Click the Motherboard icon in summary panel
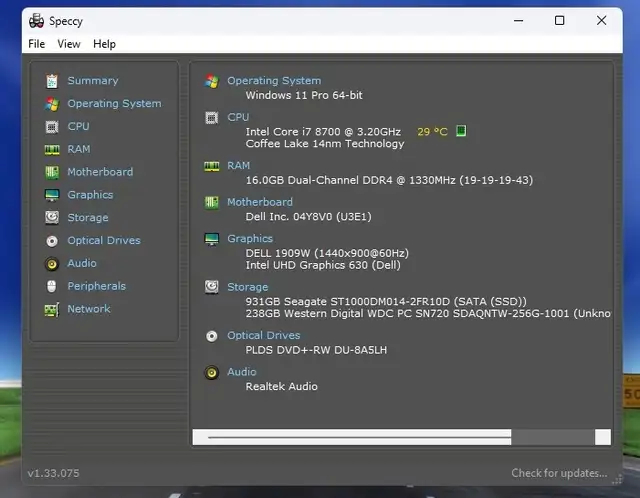This screenshot has height=498, width=640. (211, 202)
